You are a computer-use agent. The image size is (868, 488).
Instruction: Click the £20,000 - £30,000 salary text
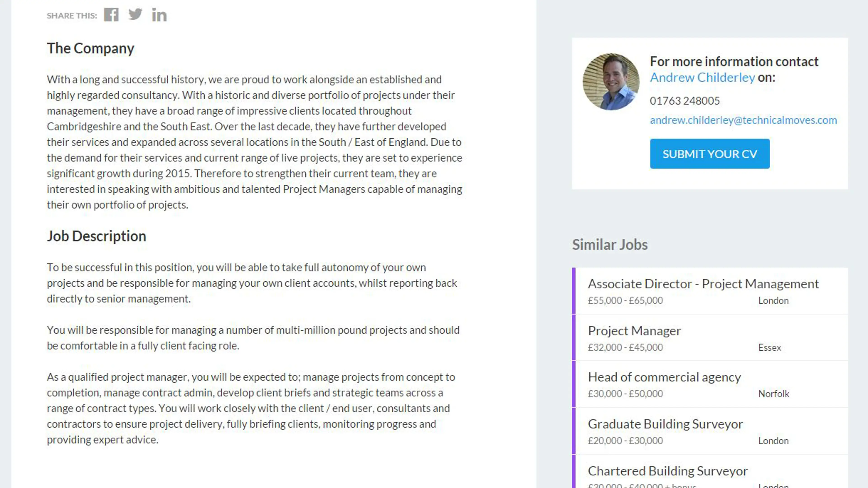pos(625,441)
